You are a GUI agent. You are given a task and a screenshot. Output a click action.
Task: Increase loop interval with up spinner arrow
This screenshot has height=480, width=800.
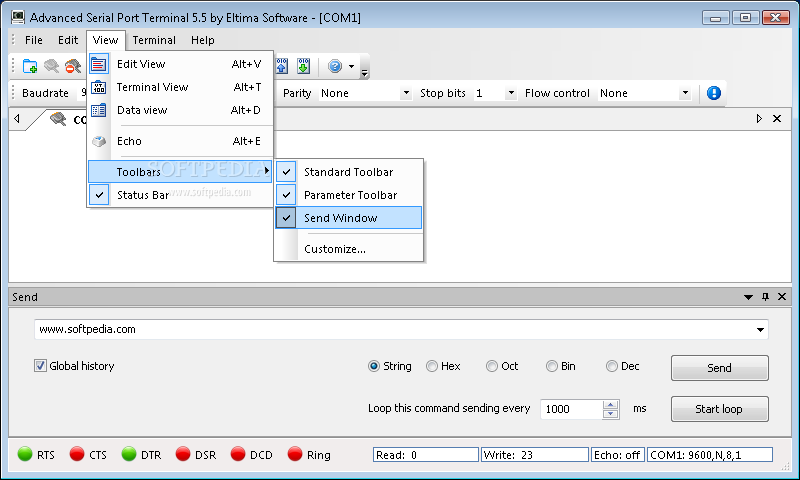[611, 405]
